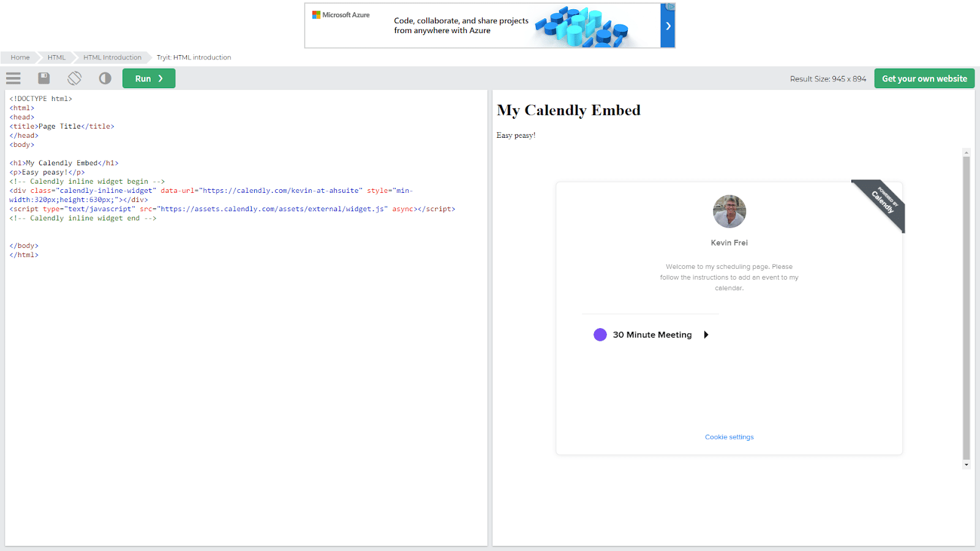Click the 'My Calendly Embed' result heading

tap(568, 110)
